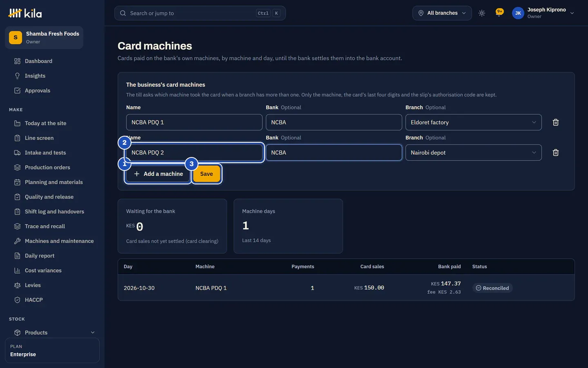
Task: Click the Add a machine button
Action: pos(158,174)
